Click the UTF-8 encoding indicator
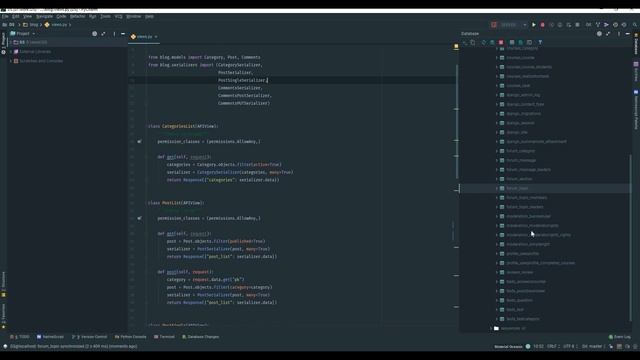This screenshot has width=640, height=360. [569, 347]
